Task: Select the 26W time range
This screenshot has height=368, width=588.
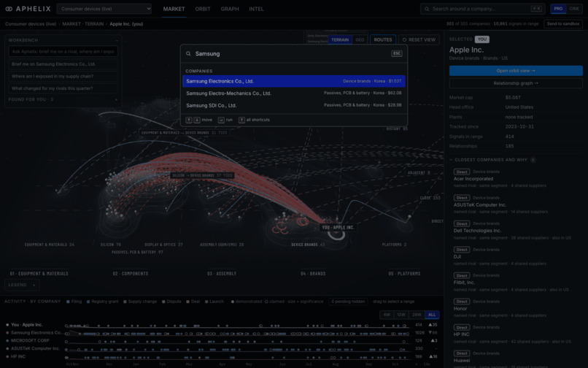Action: pyautogui.click(x=417, y=315)
